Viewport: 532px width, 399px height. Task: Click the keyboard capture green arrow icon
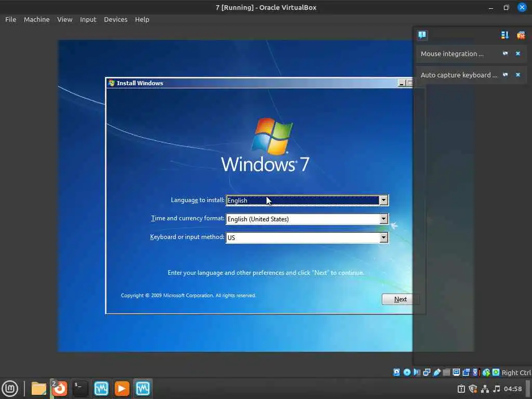click(496, 372)
